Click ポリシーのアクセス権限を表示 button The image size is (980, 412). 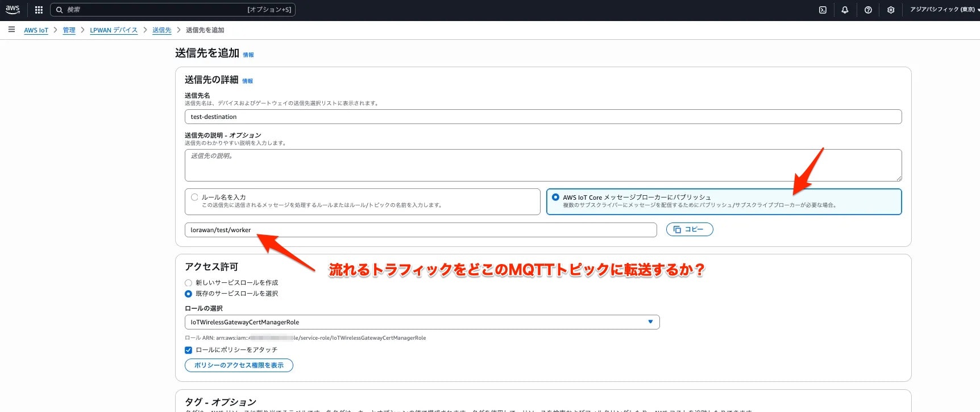(239, 365)
